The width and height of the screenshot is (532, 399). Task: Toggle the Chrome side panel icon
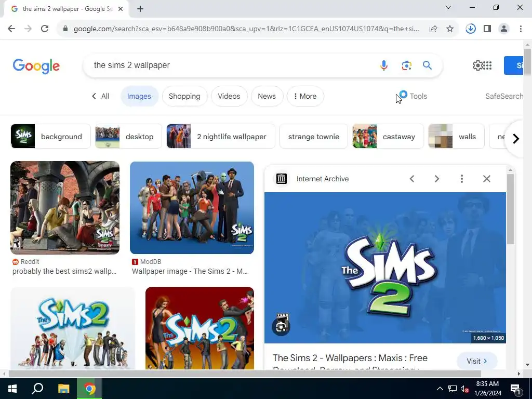point(487,29)
